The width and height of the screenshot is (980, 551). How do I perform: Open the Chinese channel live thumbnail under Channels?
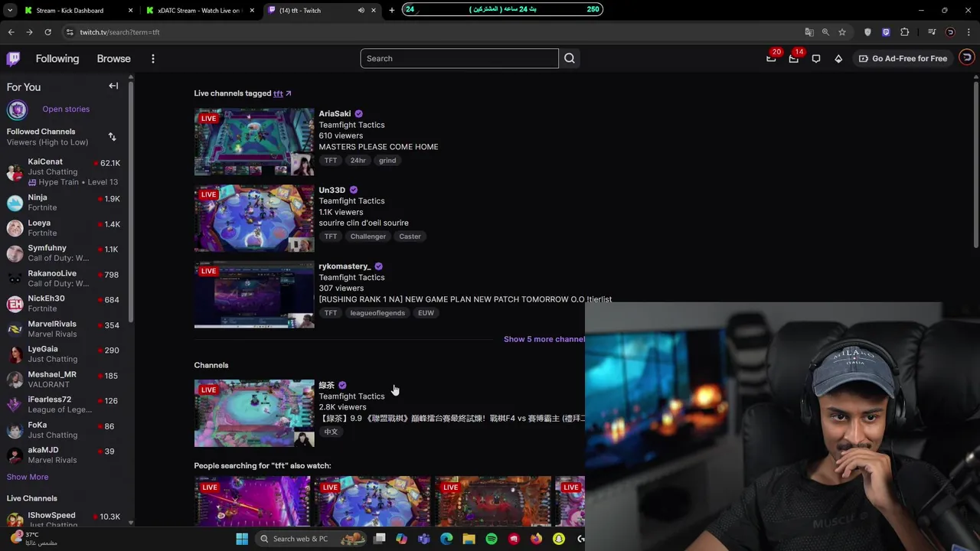254,413
